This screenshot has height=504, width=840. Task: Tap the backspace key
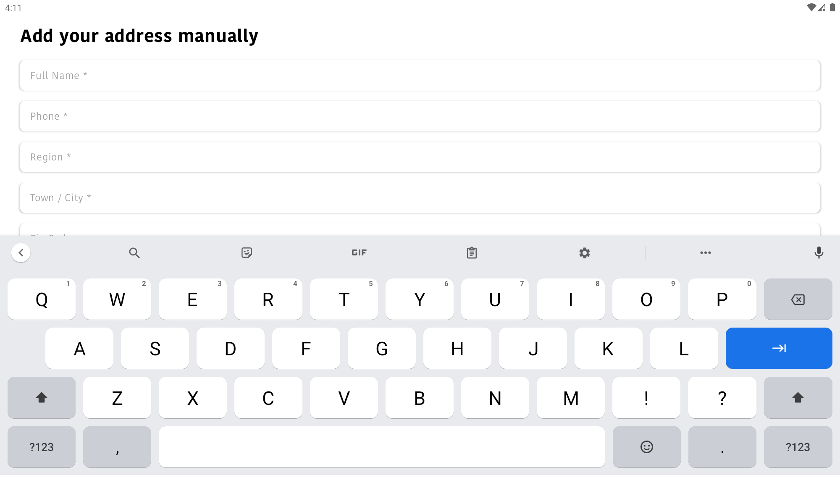[x=798, y=299]
